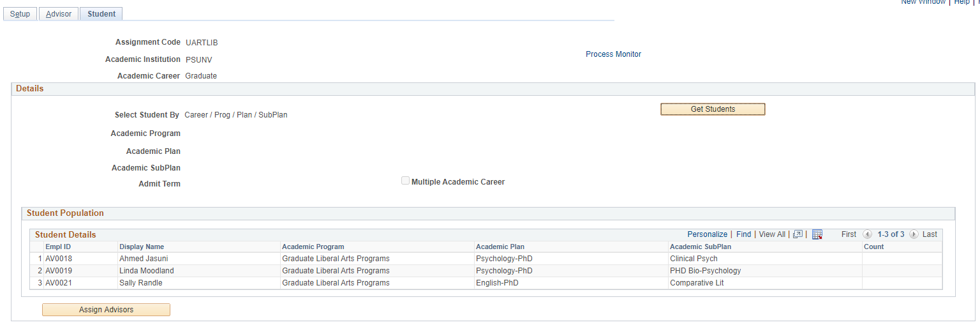The image size is (980, 327).
Task: Toggle Multiple Academic Career checkbox
Action: click(x=405, y=181)
